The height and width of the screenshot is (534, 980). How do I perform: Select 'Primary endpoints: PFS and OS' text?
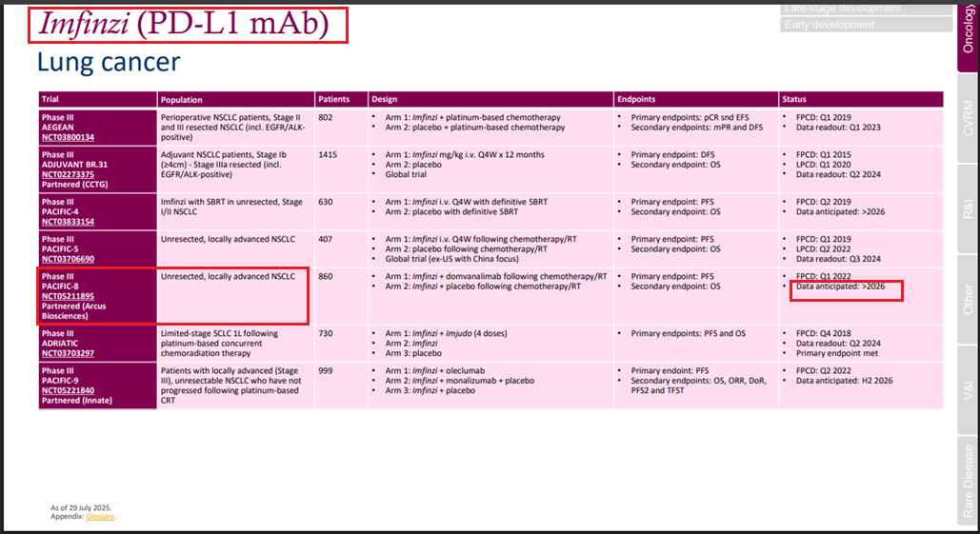pyautogui.click(x=689, y=333)
